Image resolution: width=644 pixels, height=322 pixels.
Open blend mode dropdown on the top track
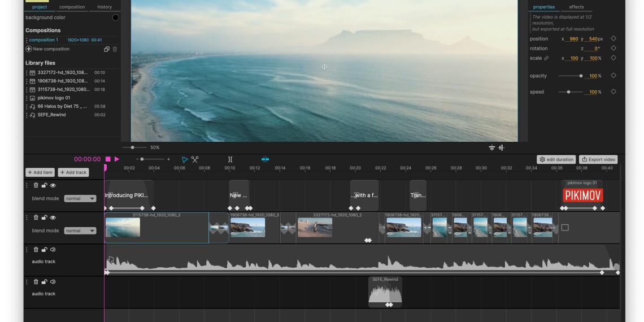click(x=80, y=199)
